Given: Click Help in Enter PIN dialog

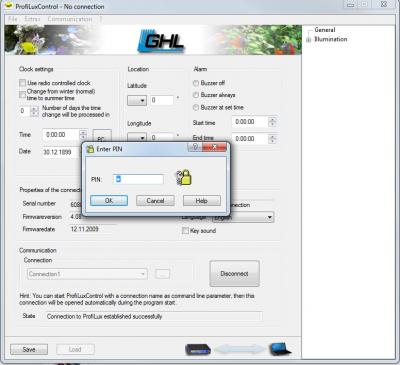Looking at the screenshot, I should click(x=202, y=200).
